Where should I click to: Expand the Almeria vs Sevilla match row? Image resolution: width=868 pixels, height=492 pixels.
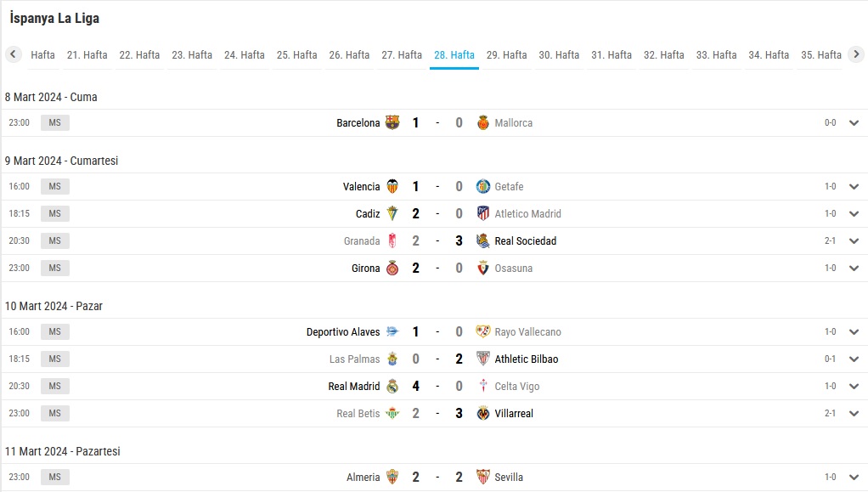pos(854,477)
